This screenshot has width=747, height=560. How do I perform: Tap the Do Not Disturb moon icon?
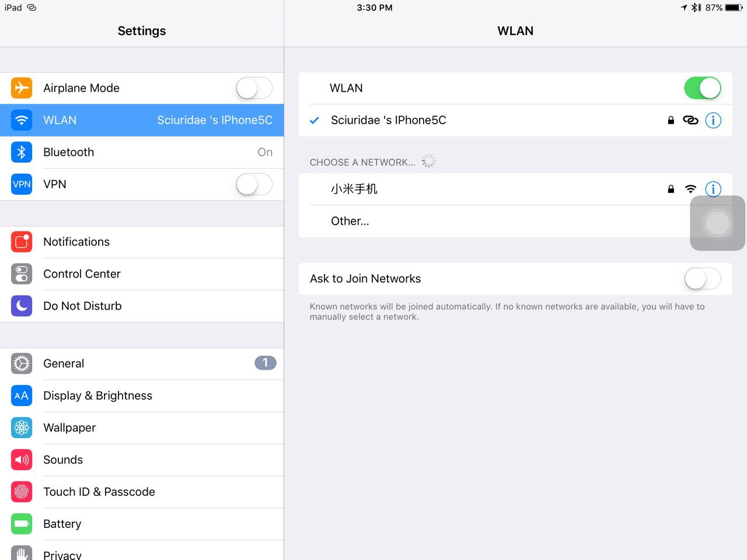click(22, 306)
